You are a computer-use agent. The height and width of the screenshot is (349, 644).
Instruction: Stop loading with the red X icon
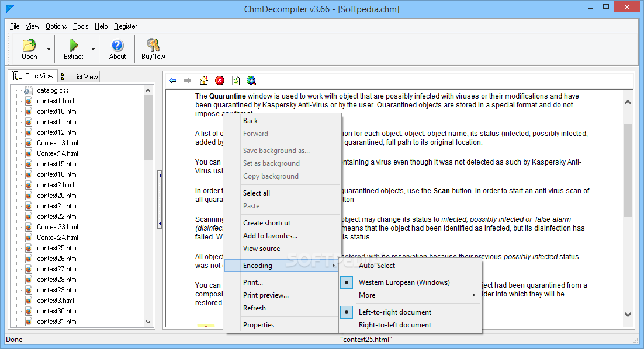[x=220, y=81]
